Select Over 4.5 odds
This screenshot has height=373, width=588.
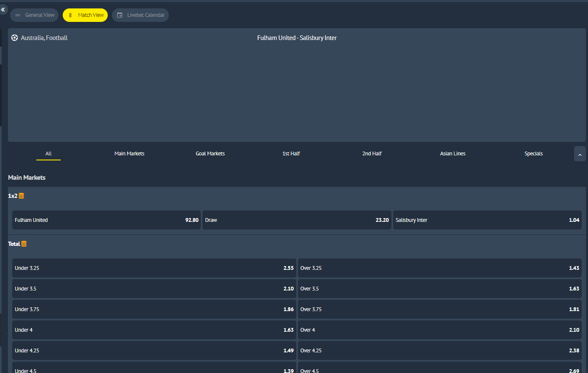pos(440,368)
